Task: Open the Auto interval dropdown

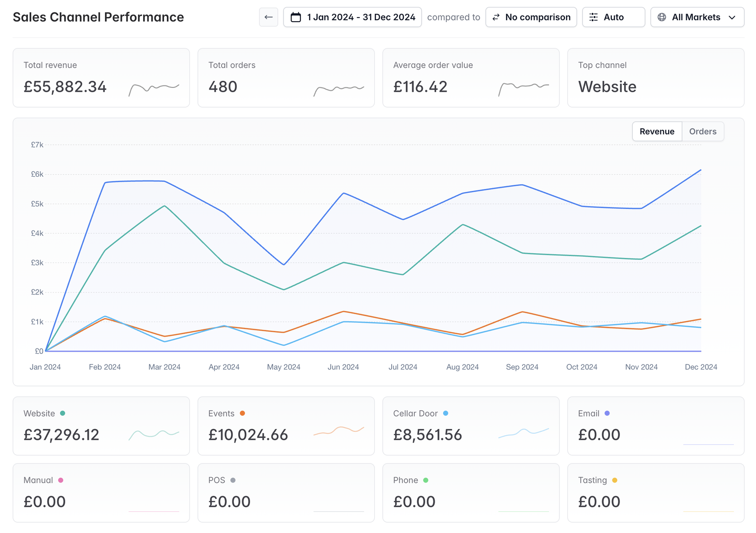Action: (x=613, y=17)
